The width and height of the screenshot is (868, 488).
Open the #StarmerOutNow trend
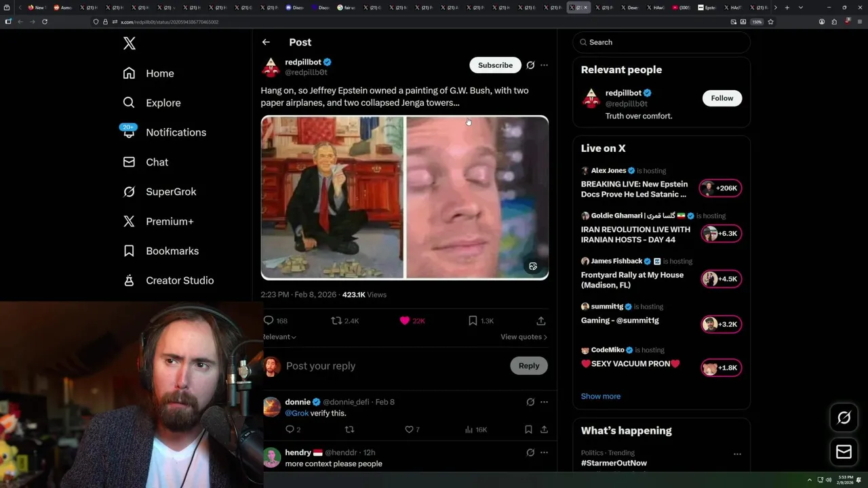point(614,463)
